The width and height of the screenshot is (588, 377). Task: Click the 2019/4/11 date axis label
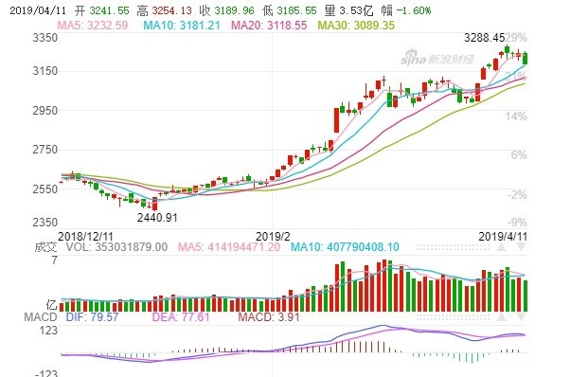[x=503, y=236]
